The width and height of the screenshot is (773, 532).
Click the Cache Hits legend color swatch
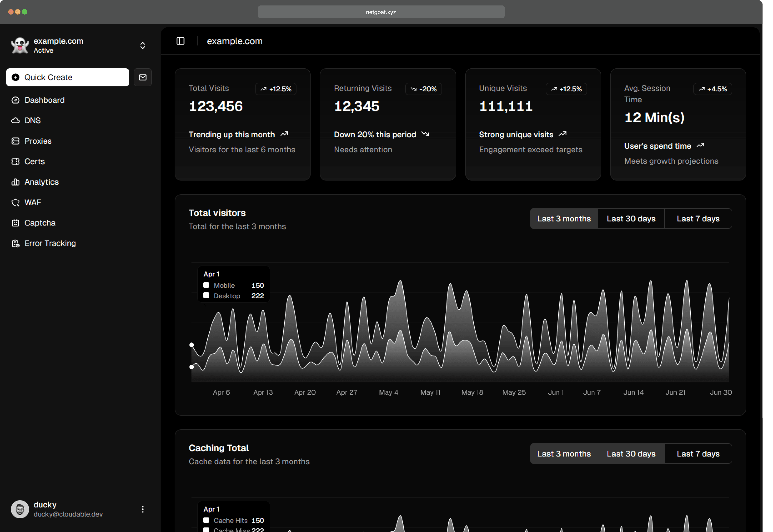click(x=206, y=520)
